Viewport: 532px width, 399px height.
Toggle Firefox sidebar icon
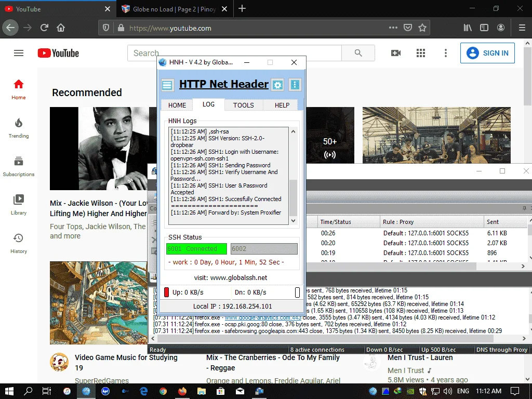click(x=484, y=28)
